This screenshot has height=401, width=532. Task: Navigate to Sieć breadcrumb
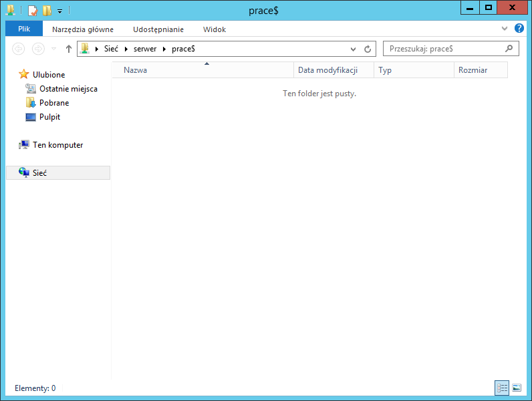(111, 49)
